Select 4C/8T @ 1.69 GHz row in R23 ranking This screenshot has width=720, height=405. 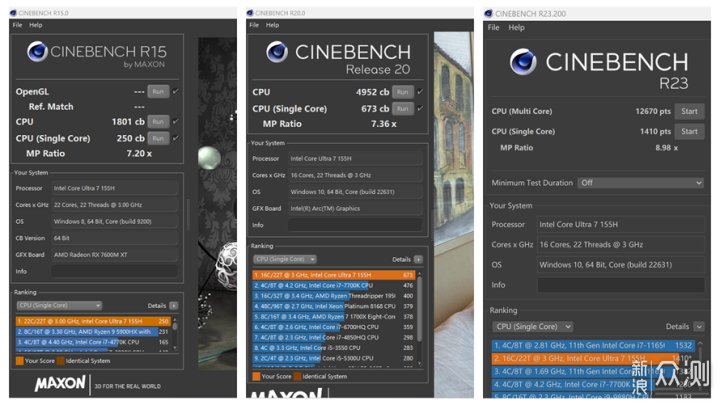593,371
